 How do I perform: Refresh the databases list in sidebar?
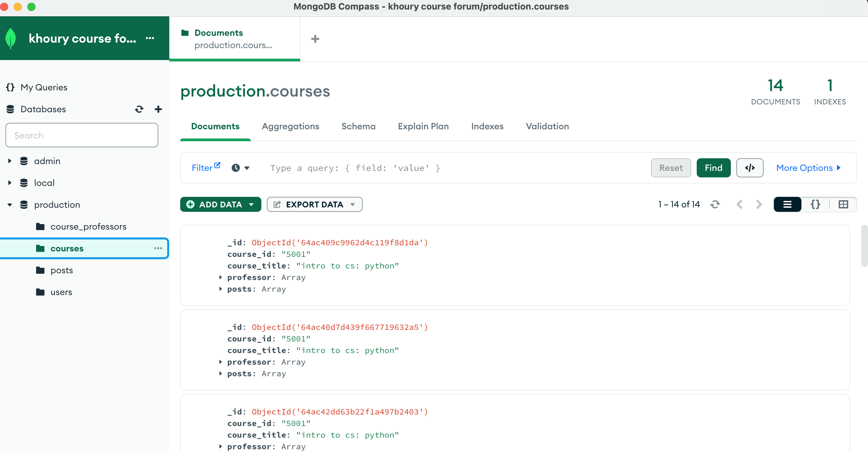click(139, 109)
